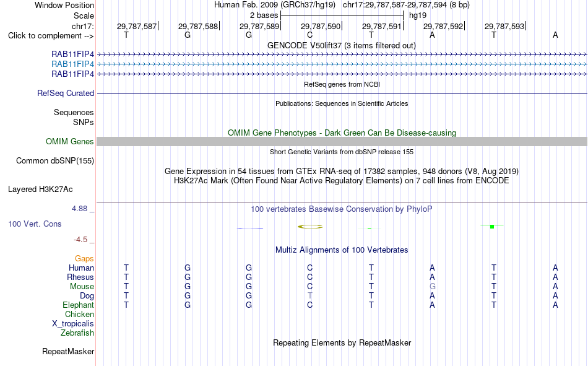Image resolution: width=588 pixels, height=366 pixels.
Task: Click 'Click to complement -->' label
Action: [51, 36]
